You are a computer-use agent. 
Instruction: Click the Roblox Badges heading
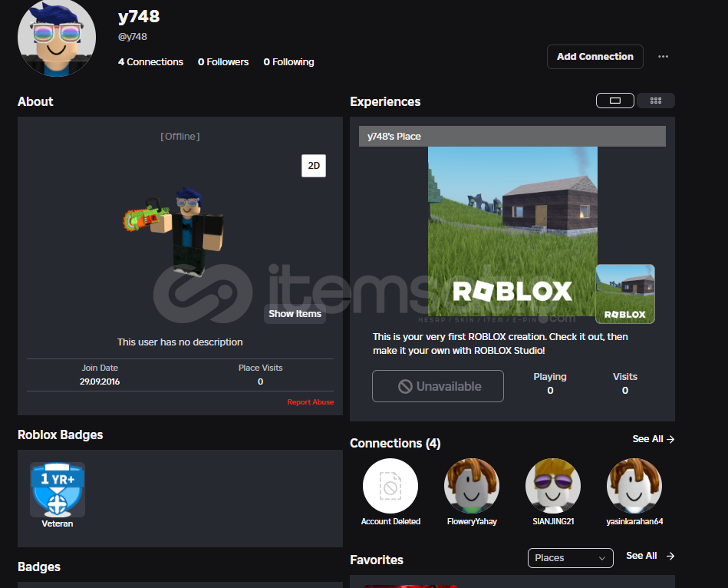[x=61, y=434]
